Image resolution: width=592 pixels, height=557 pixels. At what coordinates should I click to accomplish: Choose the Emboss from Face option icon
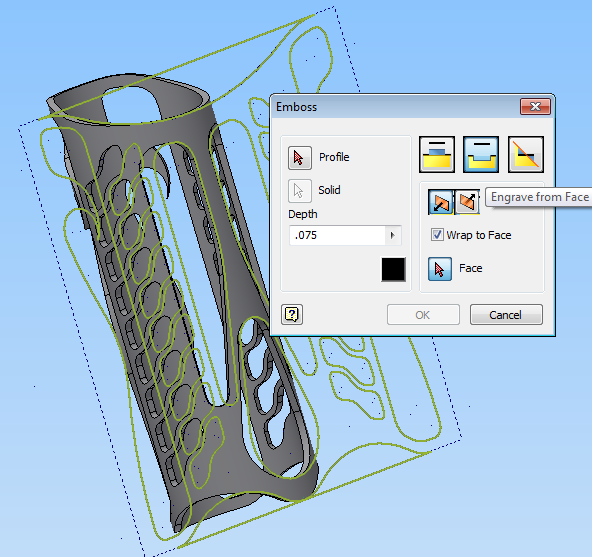pos(437,155)
